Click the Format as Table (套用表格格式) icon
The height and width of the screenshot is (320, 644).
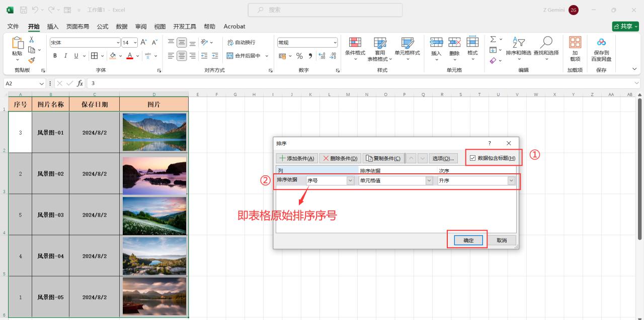click(x=380, y=43)
